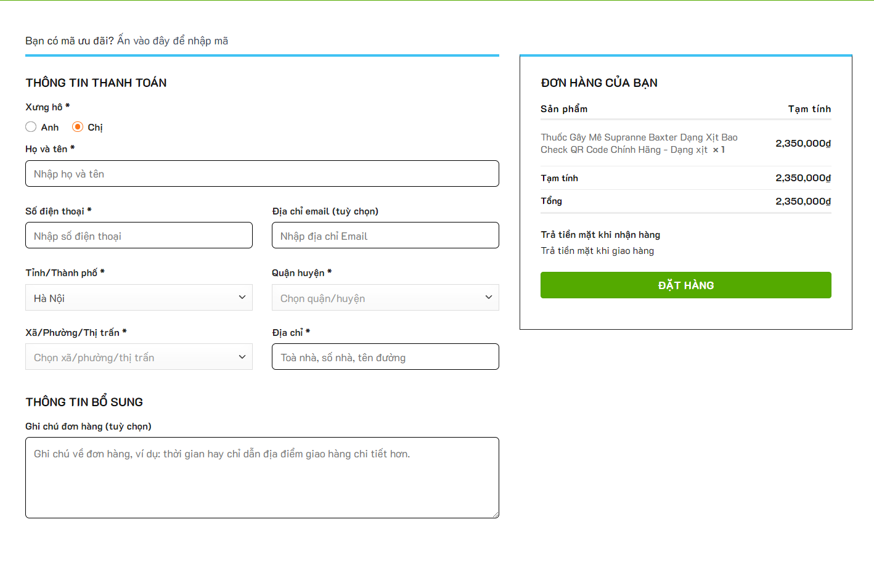Screen dimensions: 874x588
Task: Click the "Số điện thoại" field label
Action: point(55,211)
